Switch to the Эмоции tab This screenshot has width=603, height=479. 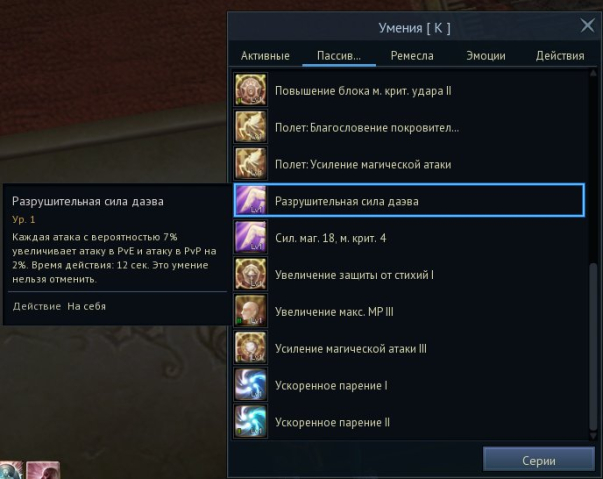click(486, 56)
